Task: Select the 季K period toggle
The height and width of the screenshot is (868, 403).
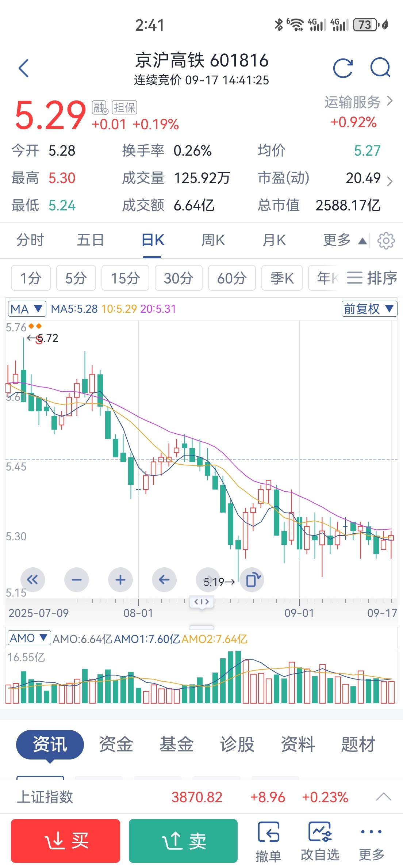Action: 282,278
